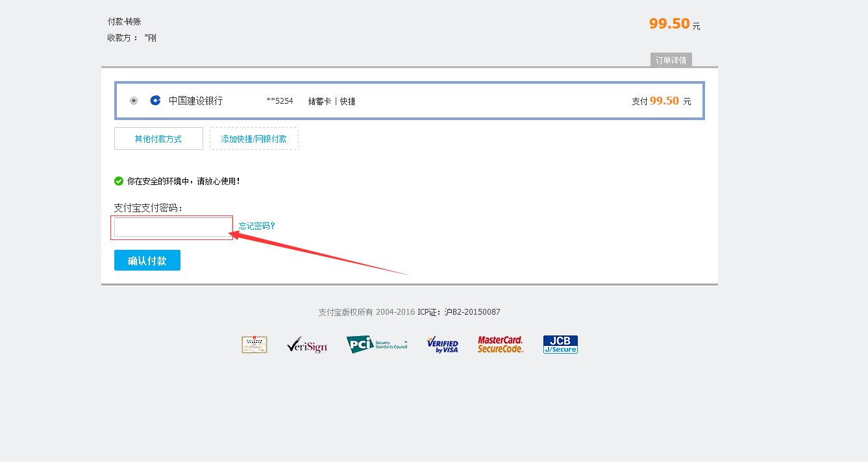This screenshot has height=462, width=868.
Task: Click the first certificate badge before VeriSign
Action: click(254, 345)
